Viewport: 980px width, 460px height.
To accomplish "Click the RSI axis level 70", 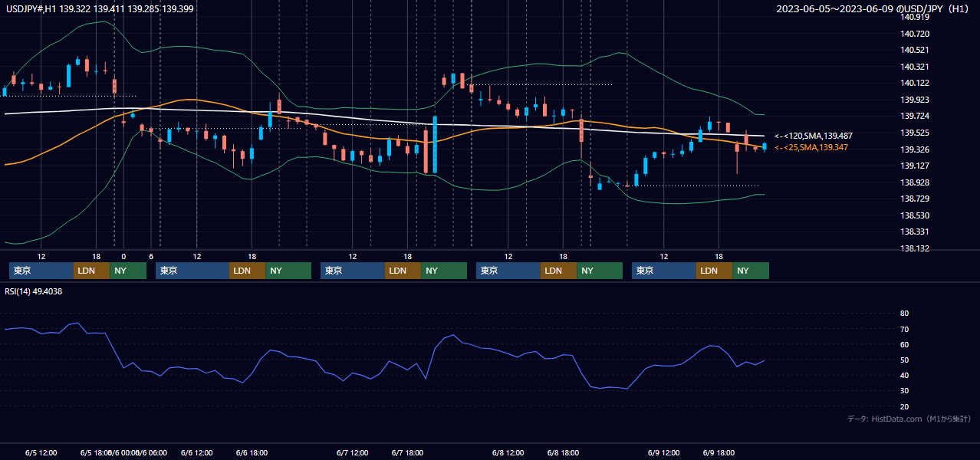I will click(904, 330).
